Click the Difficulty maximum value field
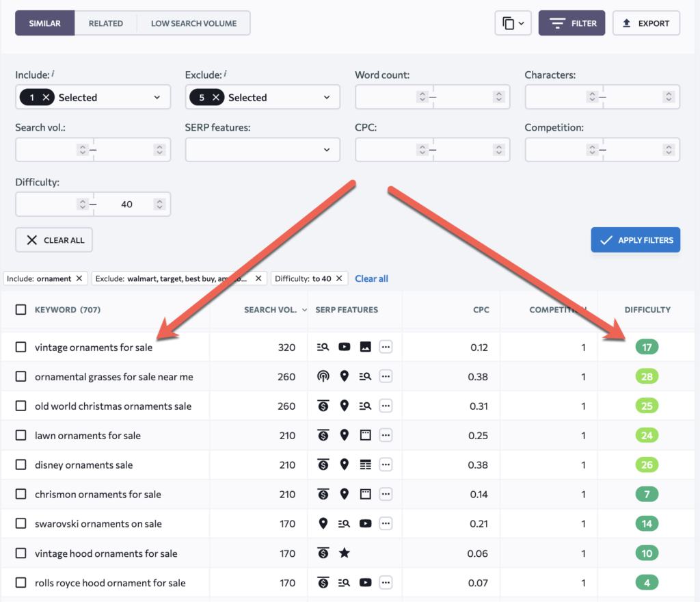Screen dimensions: 700x602 pos(126,205)
